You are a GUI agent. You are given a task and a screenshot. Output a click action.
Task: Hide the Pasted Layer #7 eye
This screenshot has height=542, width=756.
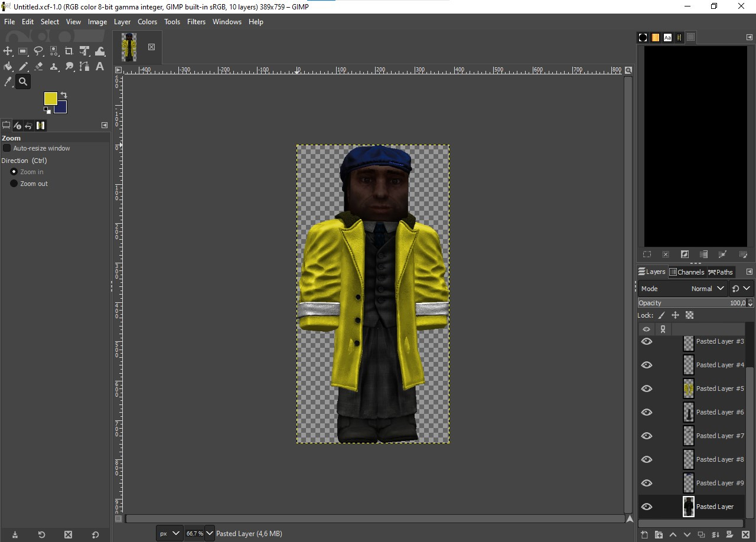point(647,436)
